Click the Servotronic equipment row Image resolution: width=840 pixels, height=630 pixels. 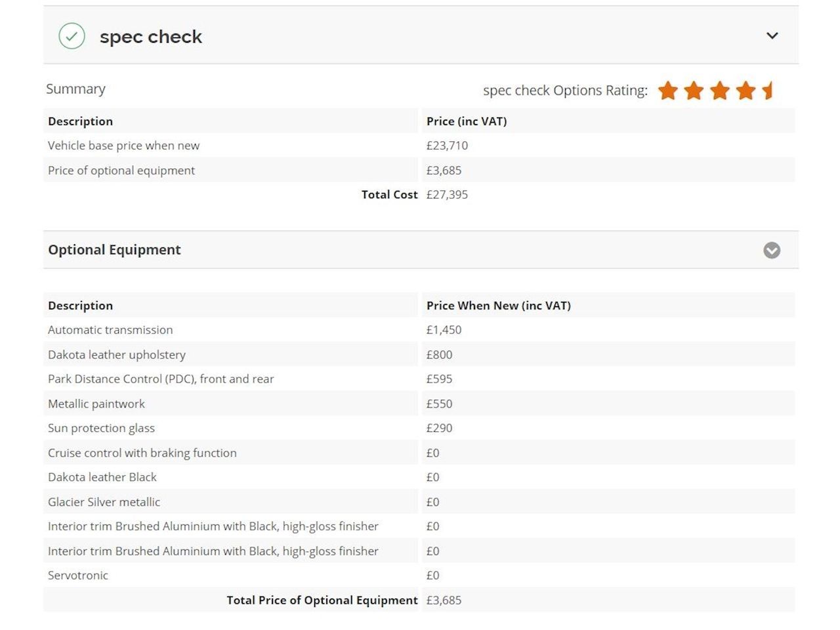pos(78,576)
